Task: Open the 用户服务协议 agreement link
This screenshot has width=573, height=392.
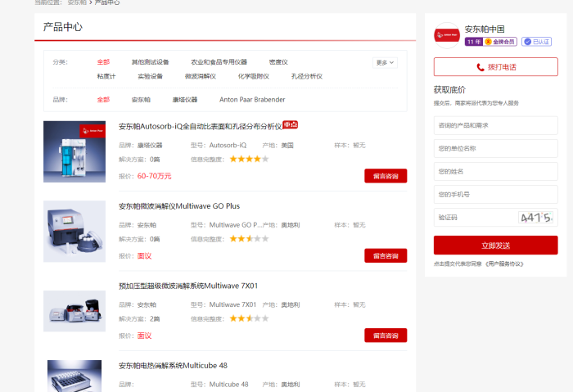Action: point(503,264)
